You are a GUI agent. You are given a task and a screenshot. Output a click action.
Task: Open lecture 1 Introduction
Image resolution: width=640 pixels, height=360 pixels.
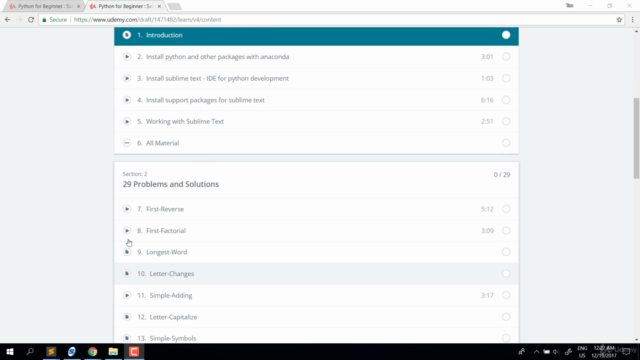(316, 36)
